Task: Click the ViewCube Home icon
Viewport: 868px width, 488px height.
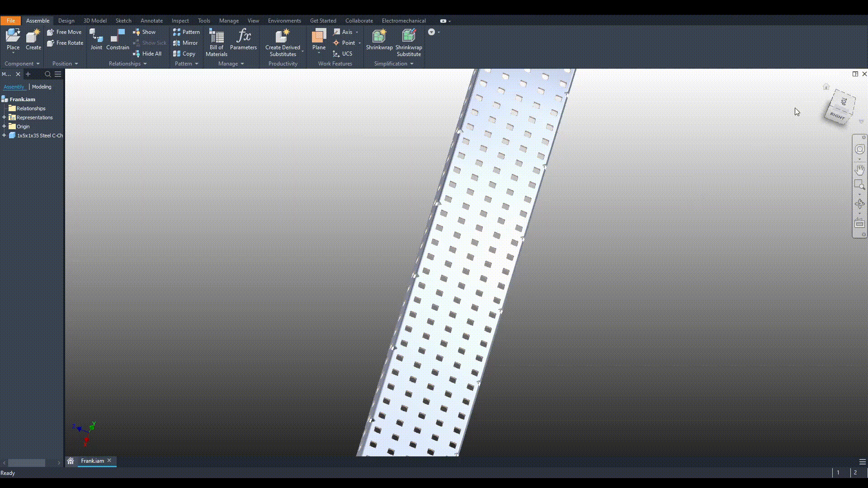Action: (826, 86)
